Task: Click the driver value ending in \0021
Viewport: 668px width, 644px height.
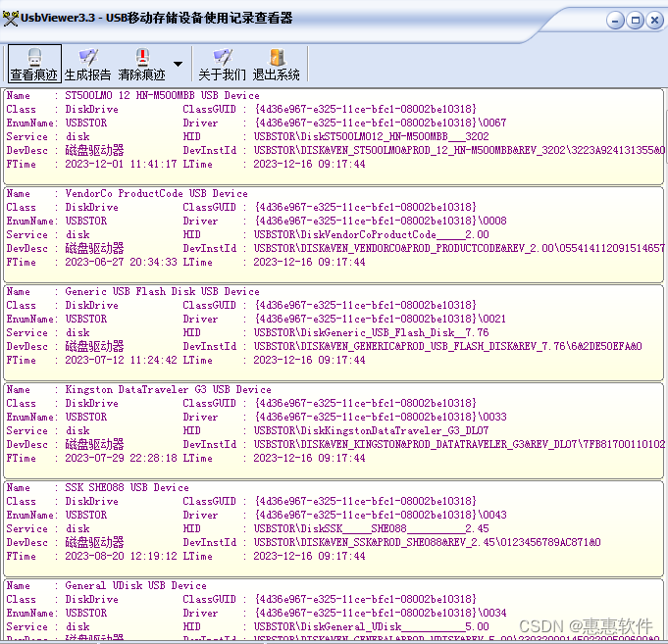Action: (x=380, y=319)
